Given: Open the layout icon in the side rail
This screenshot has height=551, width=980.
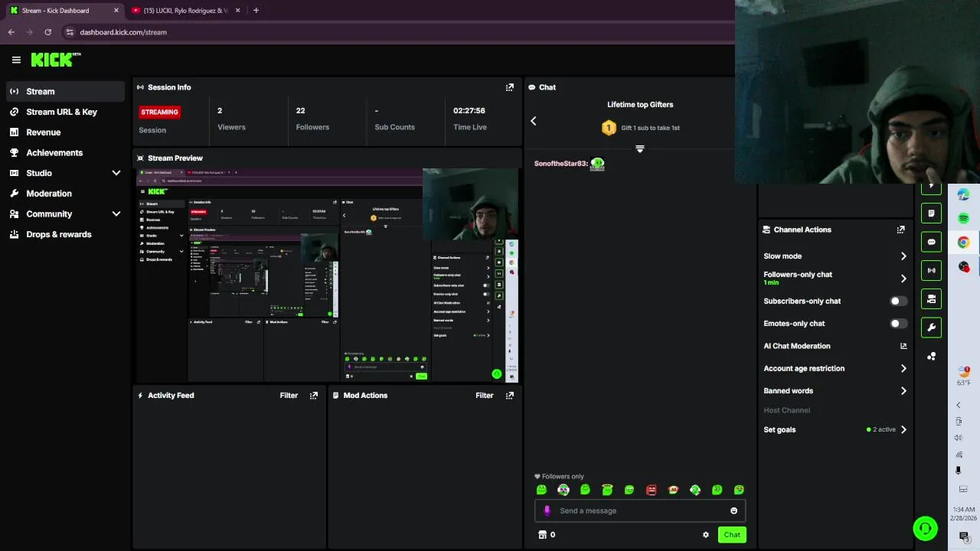Looking at the screenshot, I should tap(931, 299).
